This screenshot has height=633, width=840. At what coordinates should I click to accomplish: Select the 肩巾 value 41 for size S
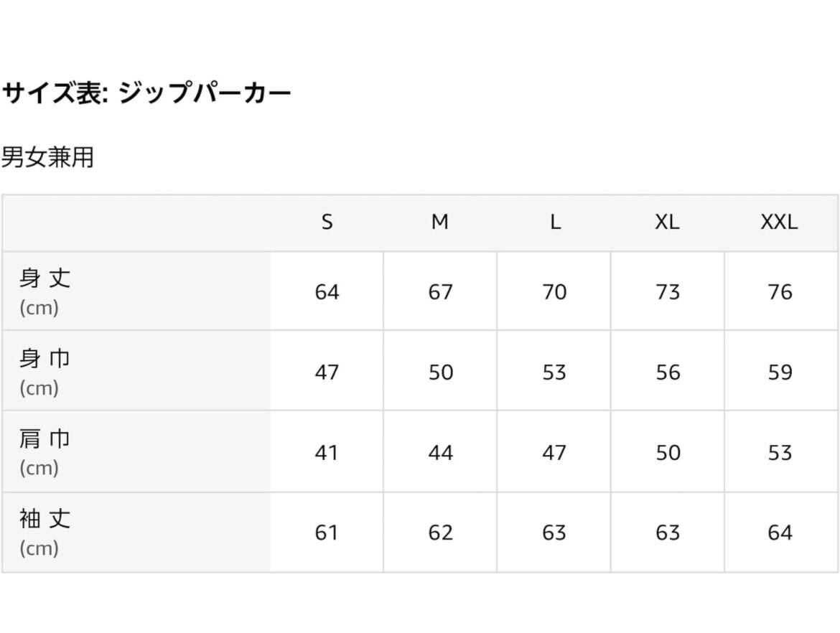327,453
